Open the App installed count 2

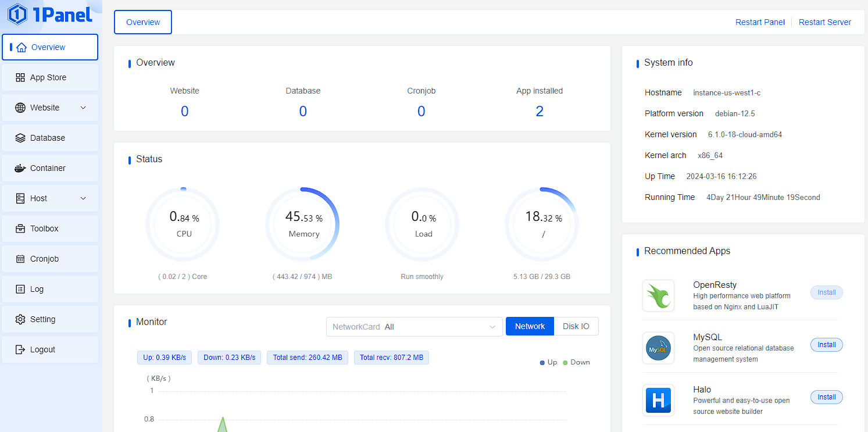(540, 111)
